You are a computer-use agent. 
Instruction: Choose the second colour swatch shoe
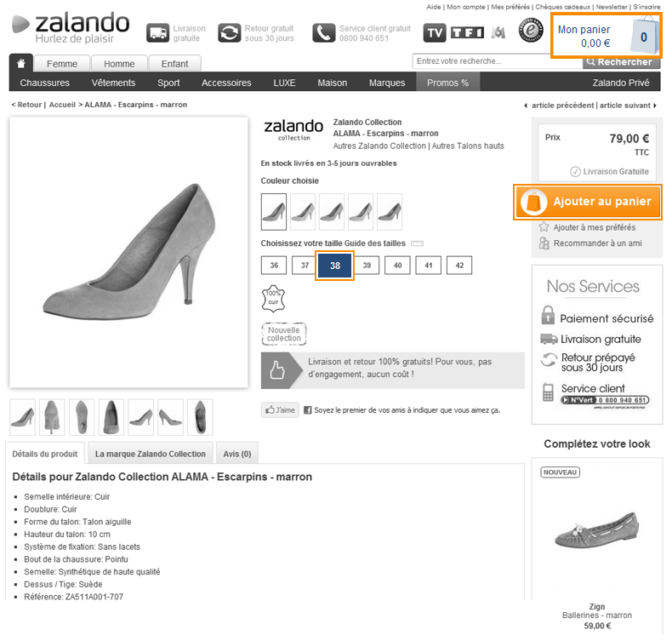[303, 211]
